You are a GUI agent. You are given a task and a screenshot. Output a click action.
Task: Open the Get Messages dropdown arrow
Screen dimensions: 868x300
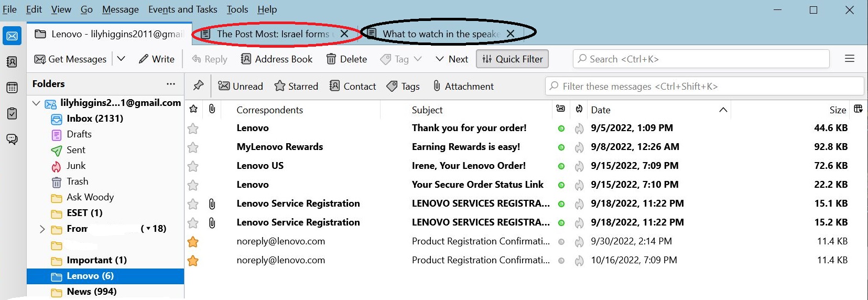[x=121, y=59]
